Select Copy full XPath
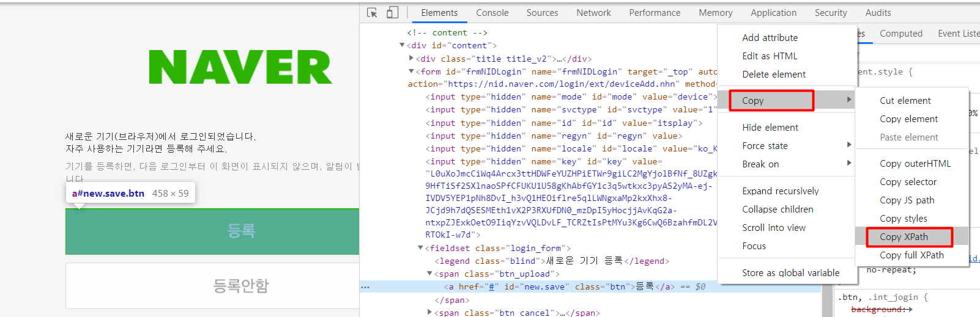980x317 pixels. point(912,255)
